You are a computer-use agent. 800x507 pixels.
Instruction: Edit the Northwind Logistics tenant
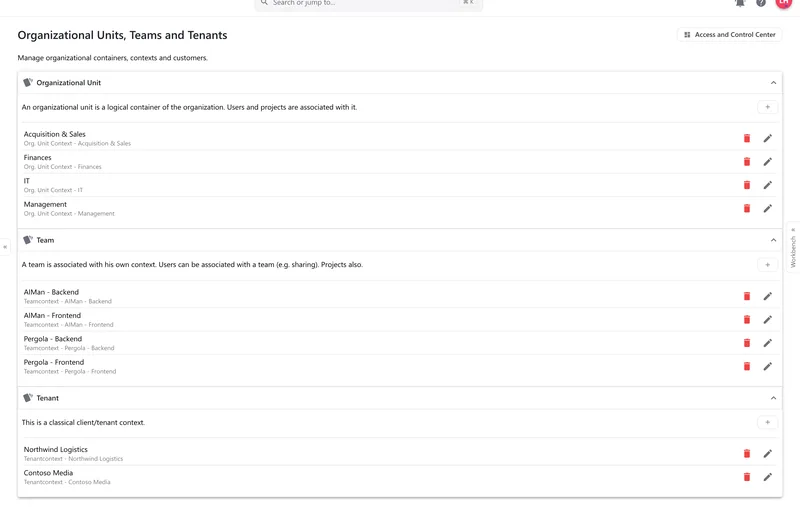pyautogui.click(x=767, y=454)
